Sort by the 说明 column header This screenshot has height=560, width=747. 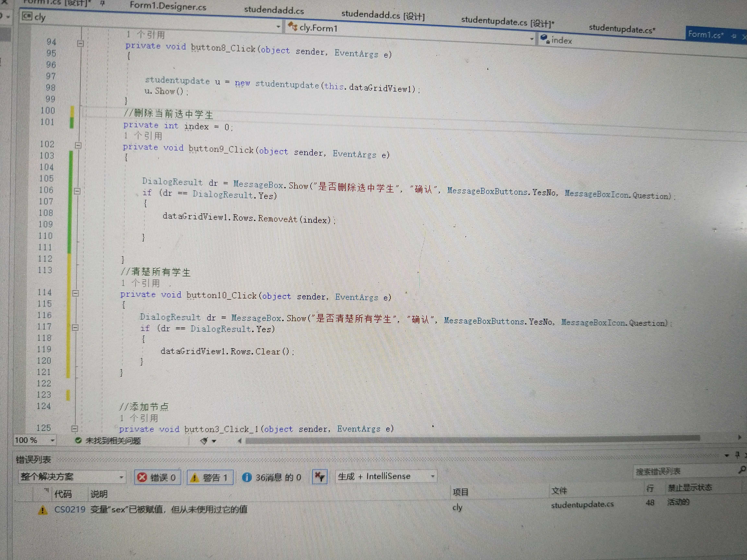(x=99, y=494)
